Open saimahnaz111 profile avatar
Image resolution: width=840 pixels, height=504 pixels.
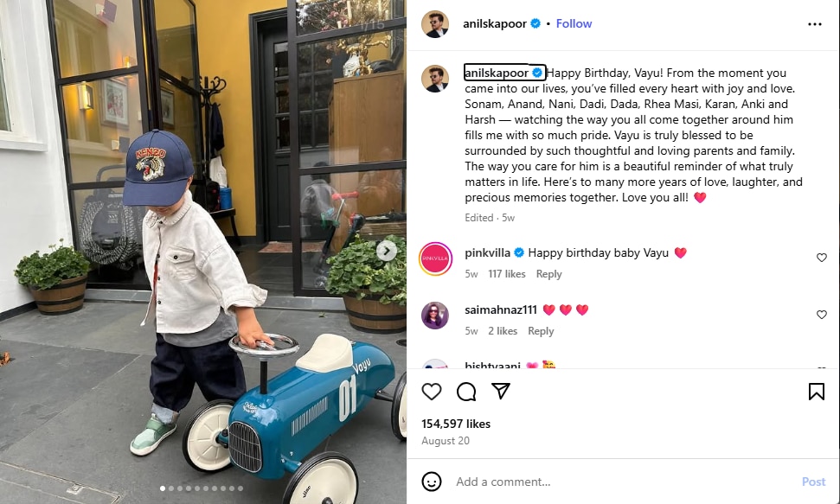coord(435,316)
